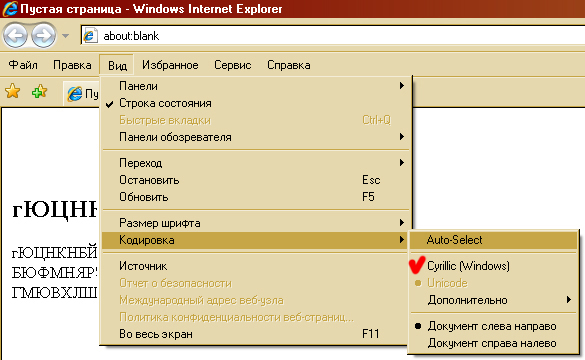Open the Favorites Center star icon
Screen dimensions: 585x360
pos(12,91)
